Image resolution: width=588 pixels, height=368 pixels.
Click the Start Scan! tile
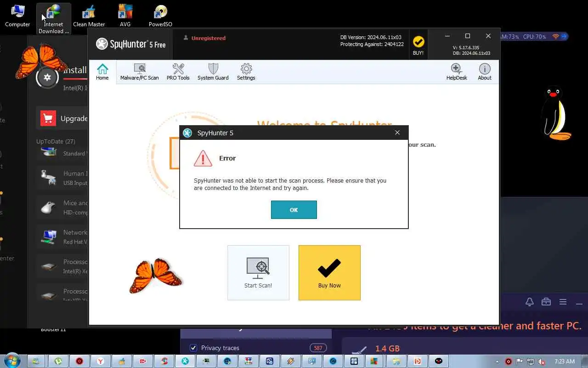coord(258,273)
